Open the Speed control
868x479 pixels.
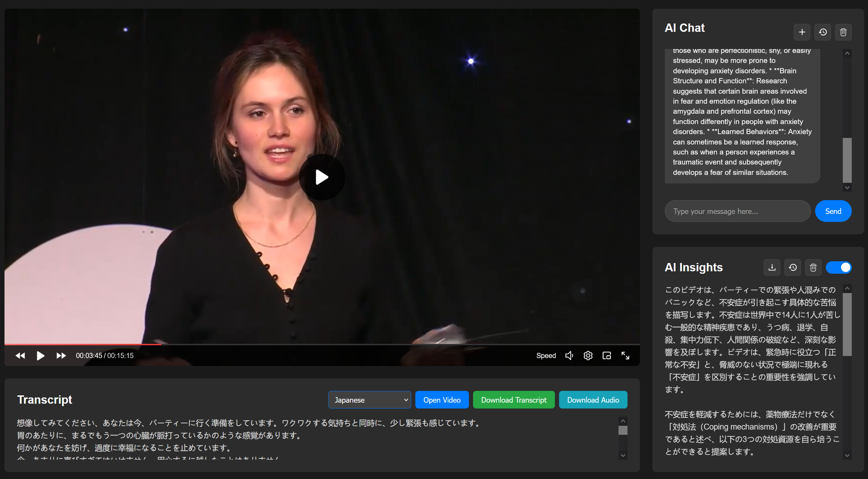[x=546, y=355]
